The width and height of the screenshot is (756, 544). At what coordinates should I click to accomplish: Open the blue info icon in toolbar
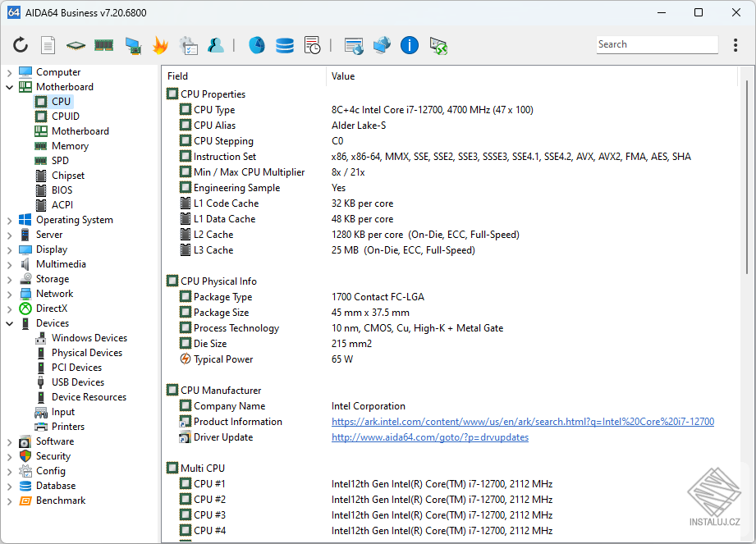coord(410,45)
